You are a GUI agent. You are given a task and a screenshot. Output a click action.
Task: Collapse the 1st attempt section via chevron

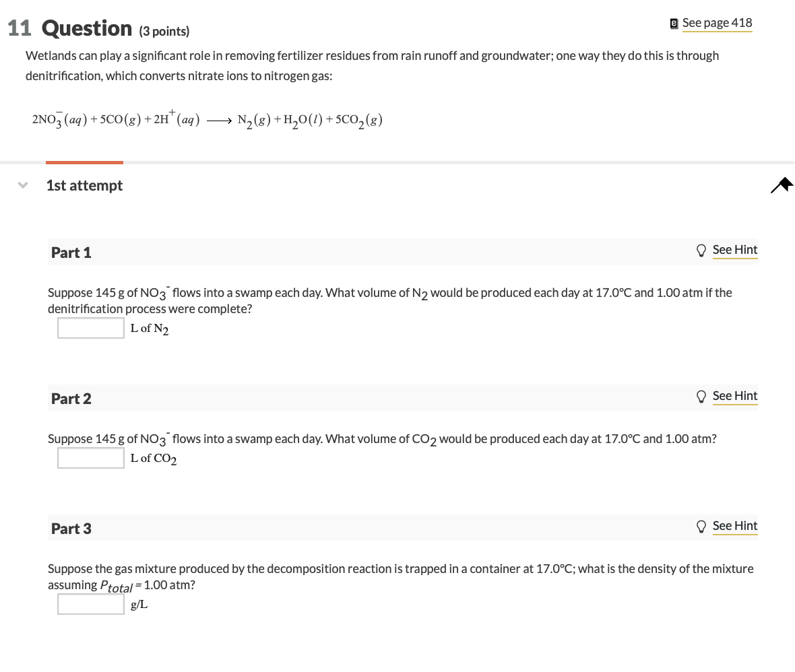tap(22, 184)
